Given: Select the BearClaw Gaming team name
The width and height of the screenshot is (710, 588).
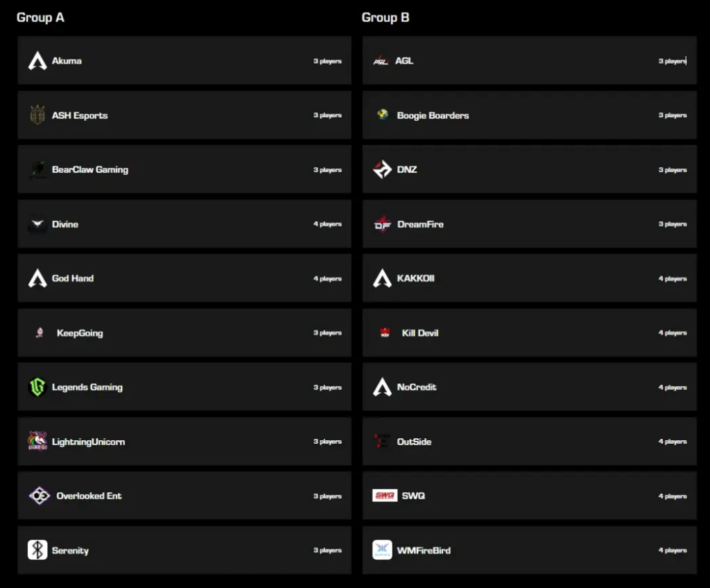Looking at the screenshot, I should [90, 170].
